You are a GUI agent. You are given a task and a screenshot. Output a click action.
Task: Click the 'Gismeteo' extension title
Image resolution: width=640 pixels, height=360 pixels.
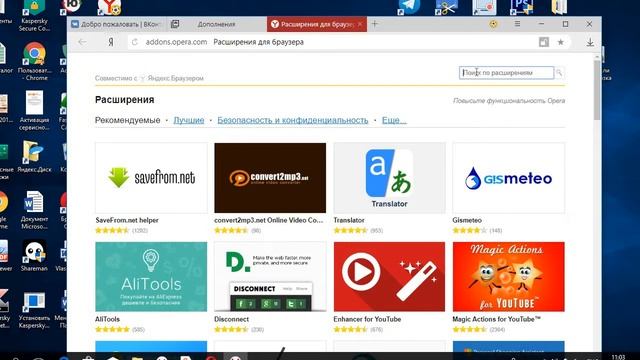(x=467, y=220)
